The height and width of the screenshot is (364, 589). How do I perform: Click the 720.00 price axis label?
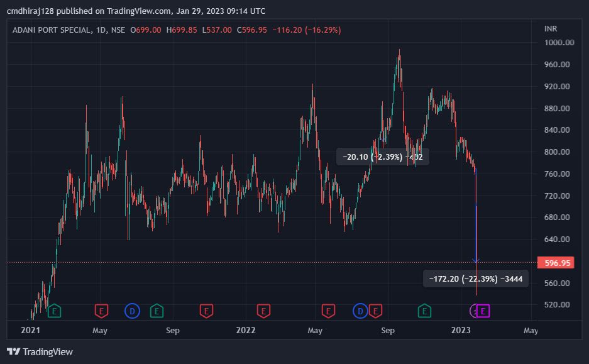point(557,196)
